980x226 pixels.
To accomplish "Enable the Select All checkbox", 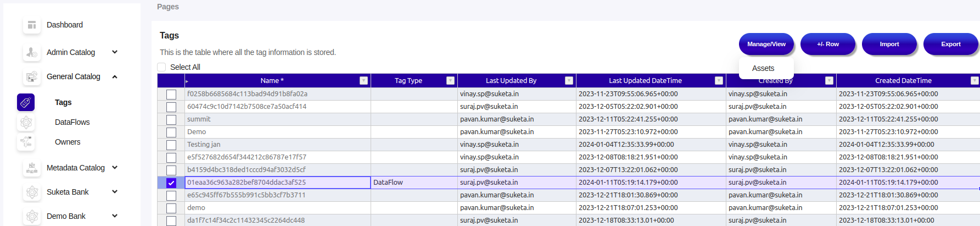I will pos(162,67).
